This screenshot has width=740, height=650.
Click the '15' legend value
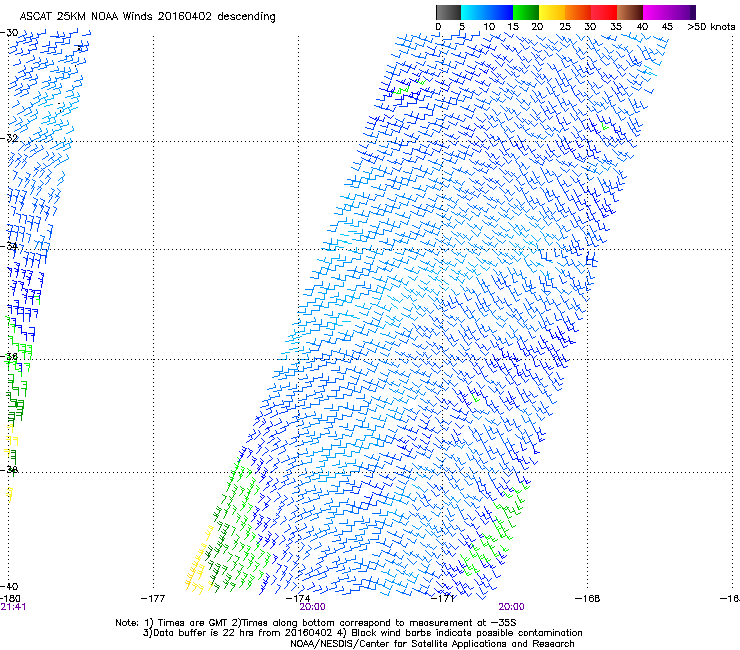[513, 27]
